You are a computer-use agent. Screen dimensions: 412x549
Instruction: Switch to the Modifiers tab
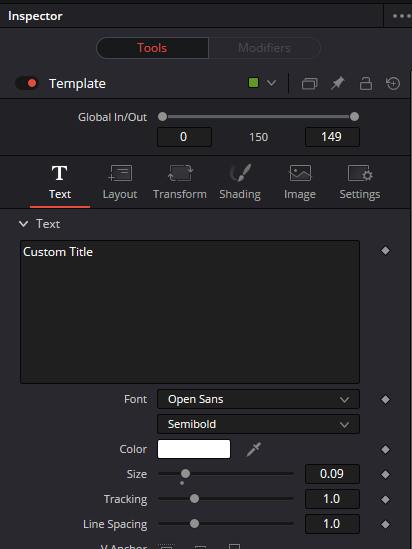[264, 48]
